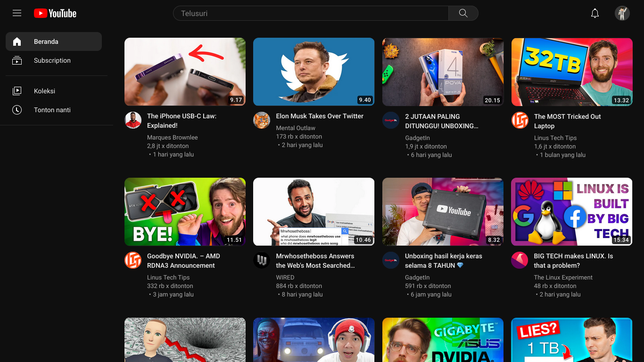Click Linus Tech Tips name under Tricked Out Laptop

pyautogui.click(x=555, y=138)
